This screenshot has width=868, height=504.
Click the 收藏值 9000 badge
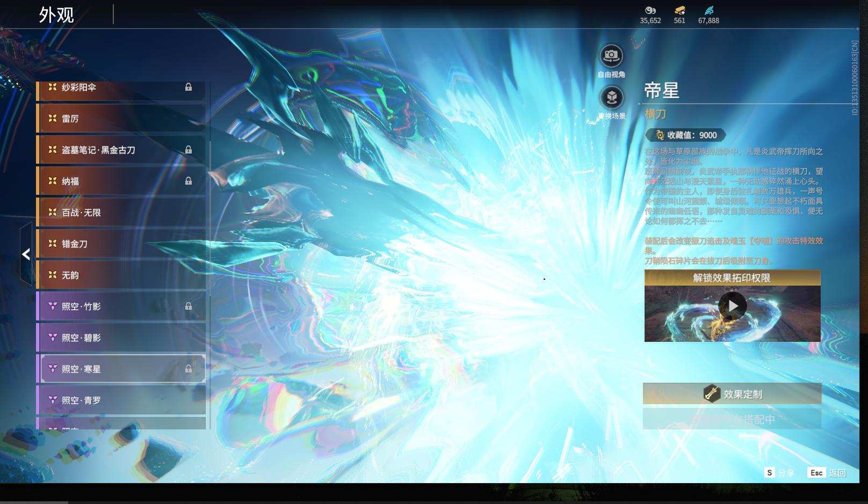click(x=686, y=135)
